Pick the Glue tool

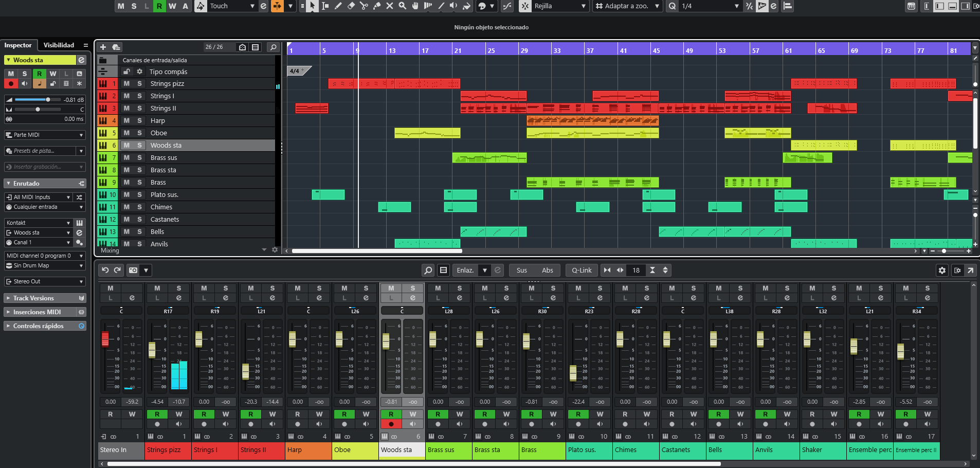click(x=377, y=6)
